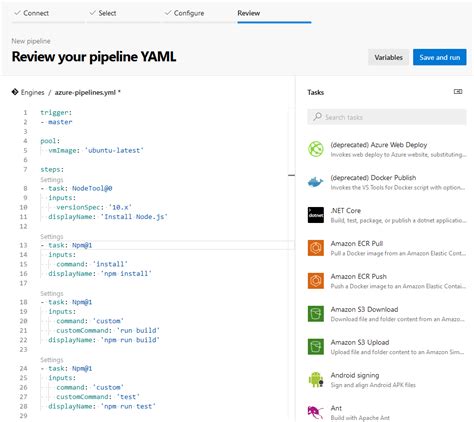Click the '- master' line
The height and width of the screenshot is (422, 474).
[x=56, y=122]
